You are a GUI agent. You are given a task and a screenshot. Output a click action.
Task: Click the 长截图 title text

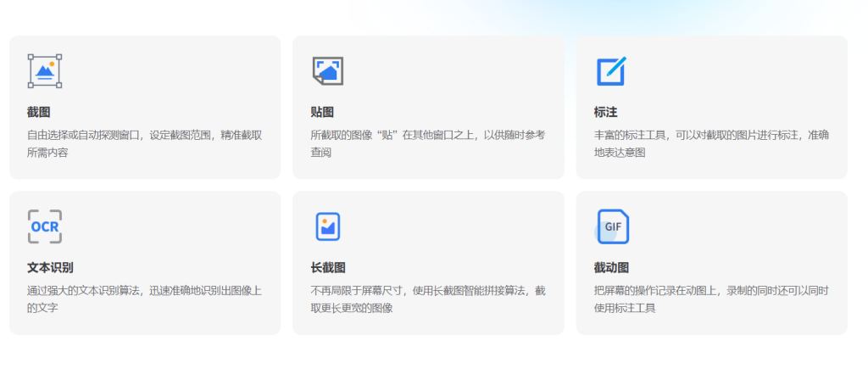(x=328, y=268)
